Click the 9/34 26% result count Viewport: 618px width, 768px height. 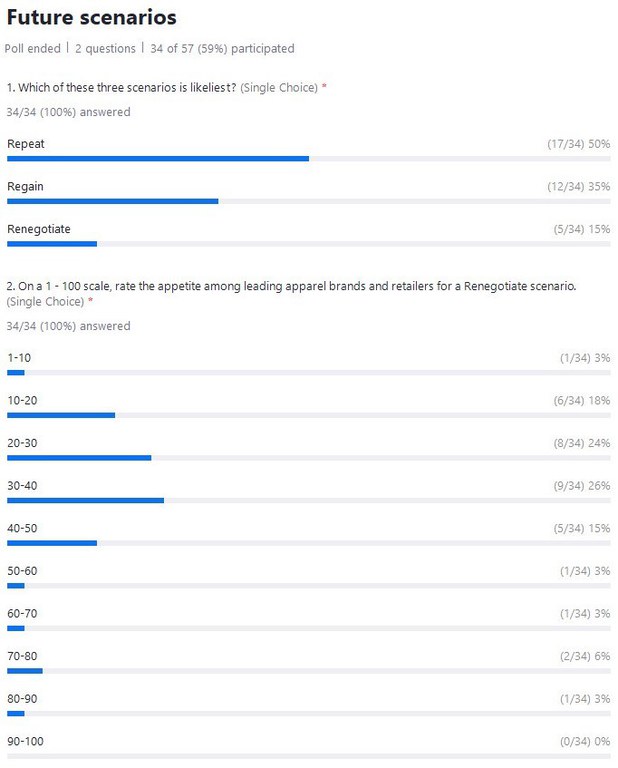(x=582, y=485)
